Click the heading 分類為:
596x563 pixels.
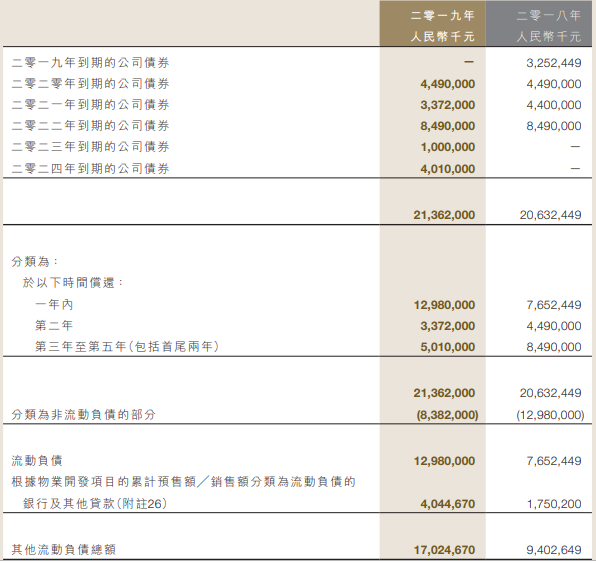pos(35,262)
